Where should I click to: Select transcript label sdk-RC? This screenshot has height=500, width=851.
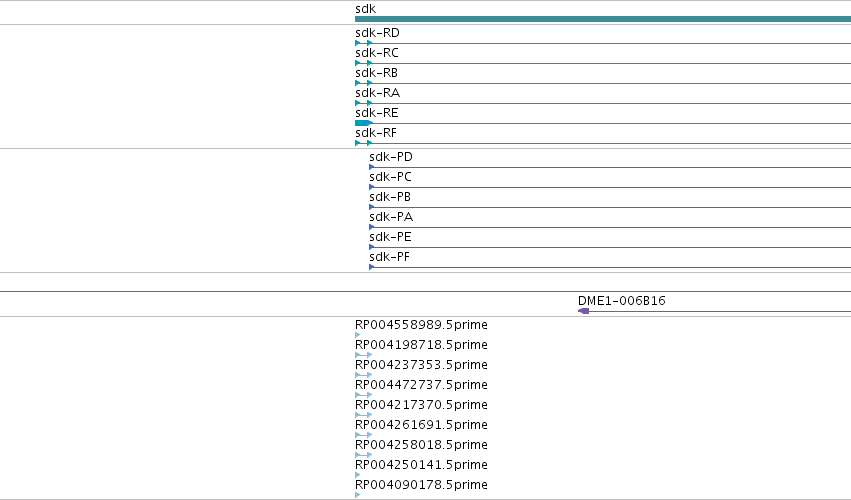377,53
